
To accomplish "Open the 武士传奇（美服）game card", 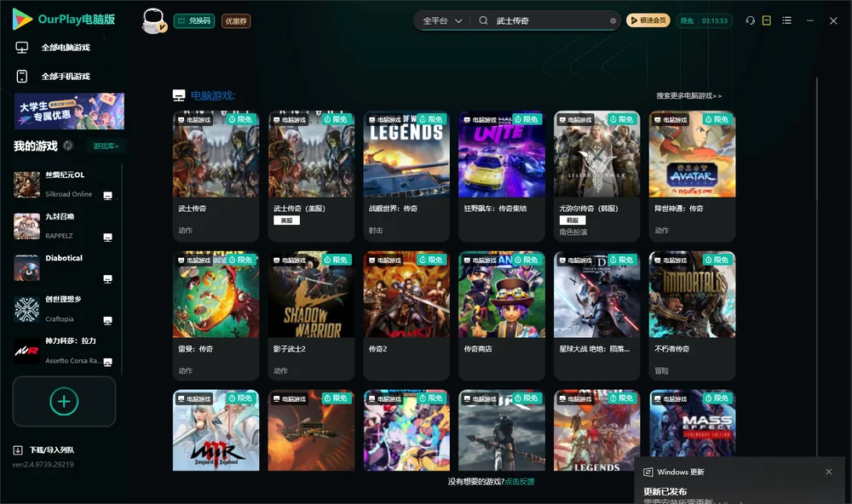I will point(311,176).
